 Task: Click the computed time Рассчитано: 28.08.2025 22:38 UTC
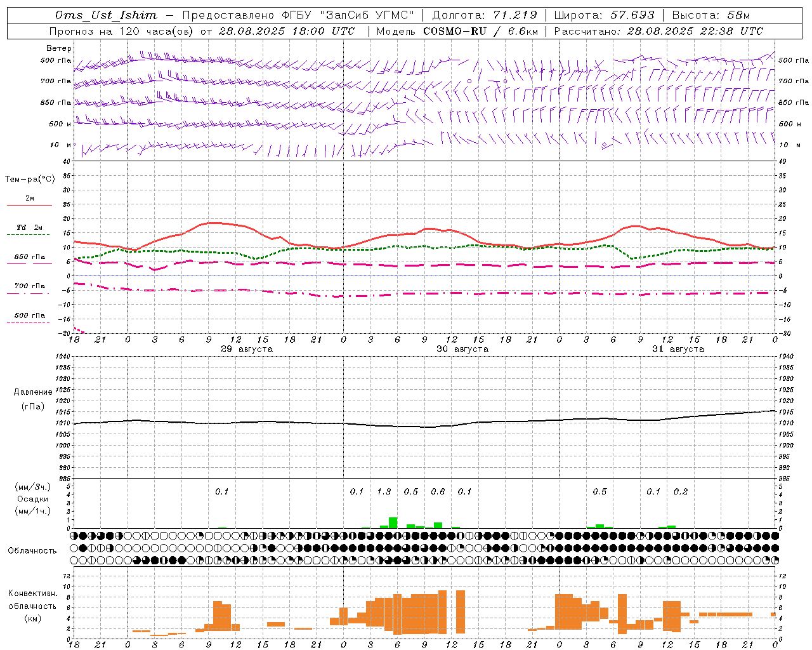click(x=658, y=31)
